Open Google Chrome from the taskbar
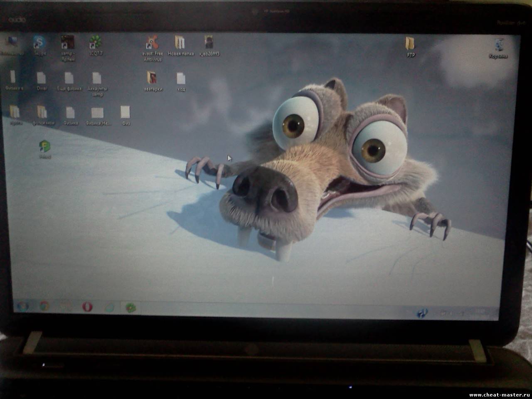 tap(44, 307)
